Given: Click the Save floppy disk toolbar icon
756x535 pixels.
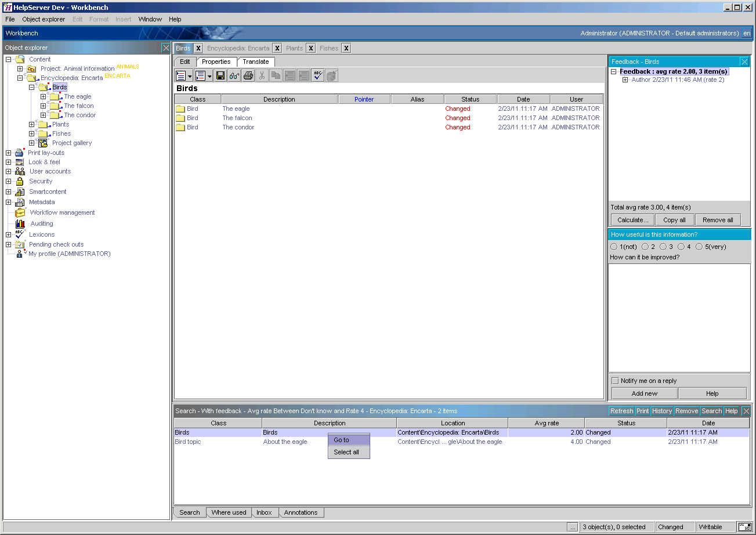Looking at the screenshot, I should [x=220, y=75].
